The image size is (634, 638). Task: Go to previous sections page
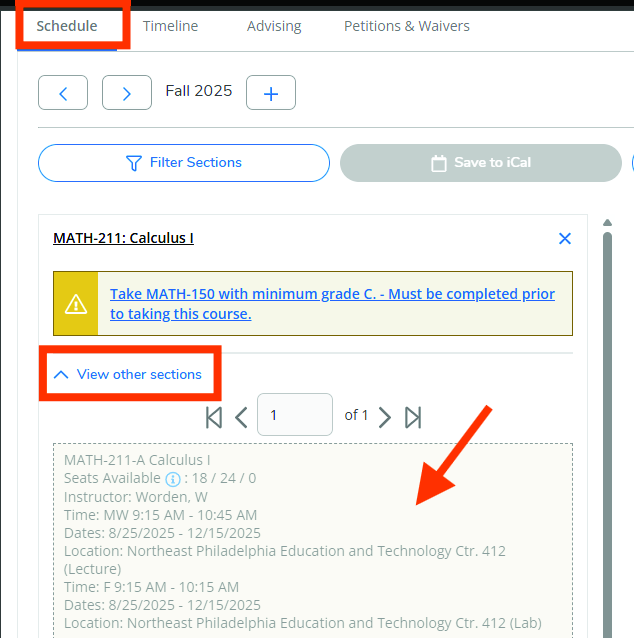[x=241, y=417]
